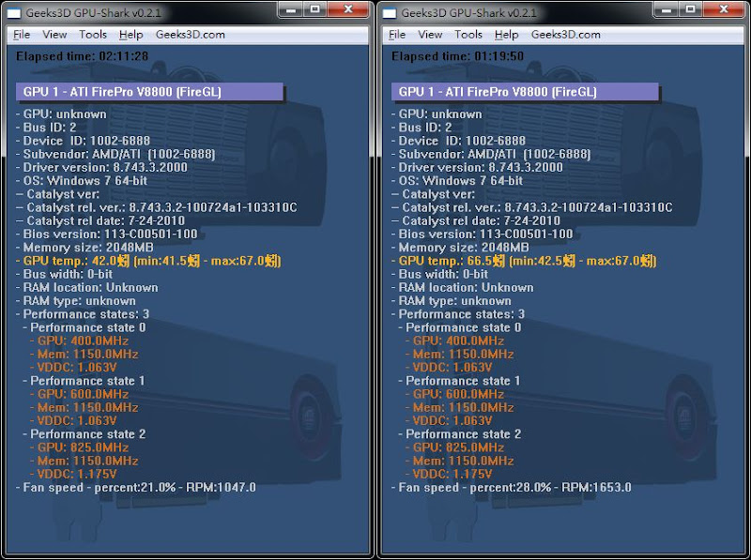Minimize the left GPU-Shark window
This screenshot has width=751, height=560.
point(291,9)
